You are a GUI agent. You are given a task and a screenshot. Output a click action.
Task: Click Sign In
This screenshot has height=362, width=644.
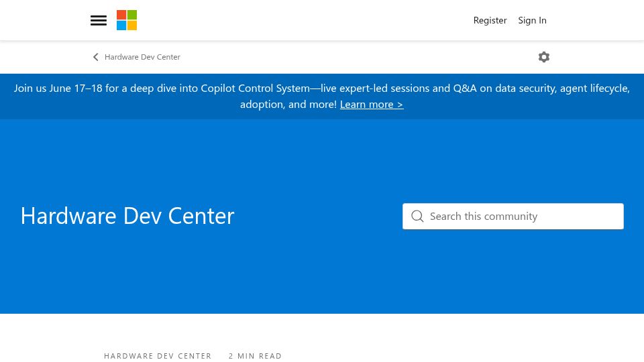(532, 21)
